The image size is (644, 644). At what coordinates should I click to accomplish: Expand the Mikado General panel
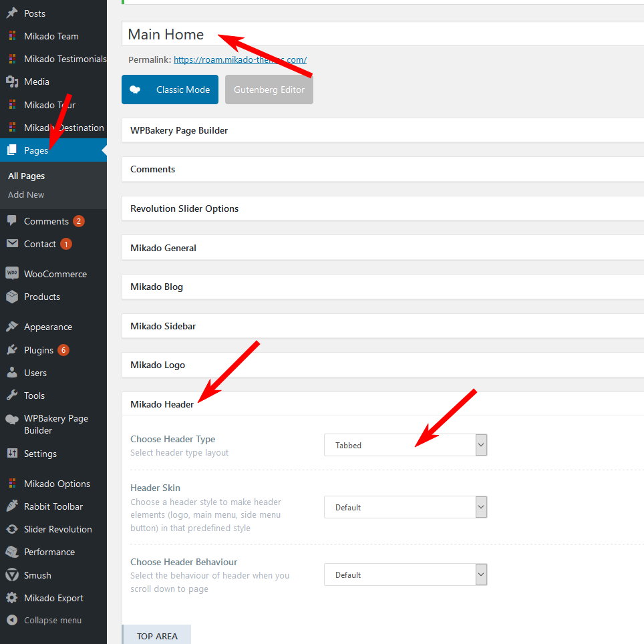point(383,248)
